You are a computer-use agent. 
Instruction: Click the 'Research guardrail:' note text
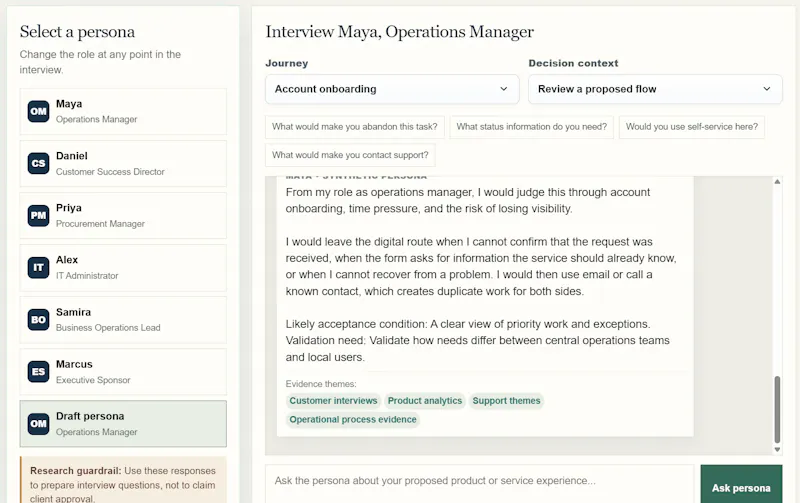coord(123,485)
